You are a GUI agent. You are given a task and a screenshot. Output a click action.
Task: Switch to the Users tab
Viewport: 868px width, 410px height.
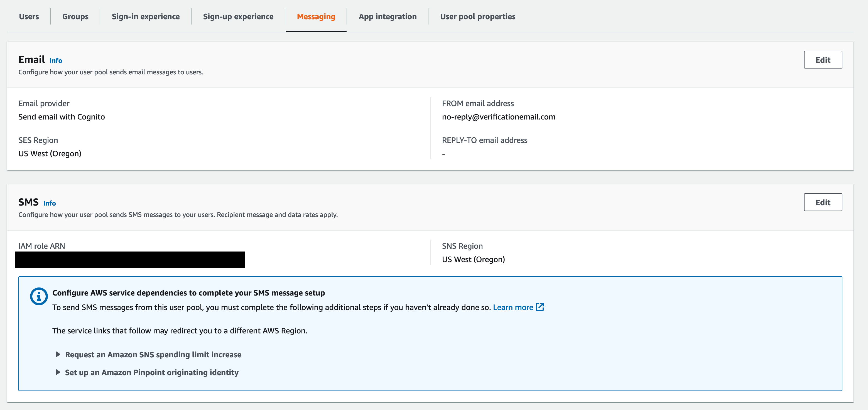pyautogui.click(x=29, y=16)
